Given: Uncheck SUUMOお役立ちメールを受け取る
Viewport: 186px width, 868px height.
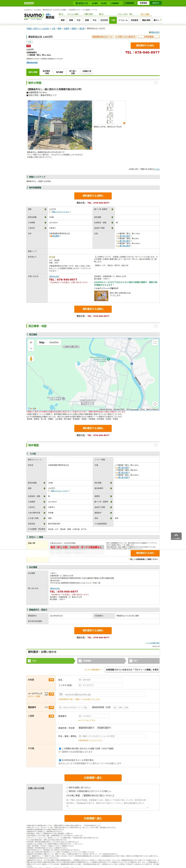Looking at the screenshot, I should 60,760.
